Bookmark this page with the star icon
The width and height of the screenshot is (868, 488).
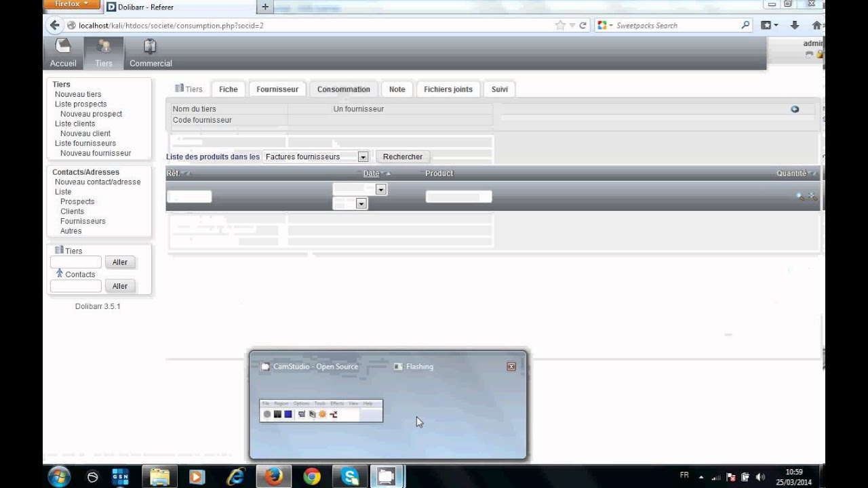pos(560,25)
